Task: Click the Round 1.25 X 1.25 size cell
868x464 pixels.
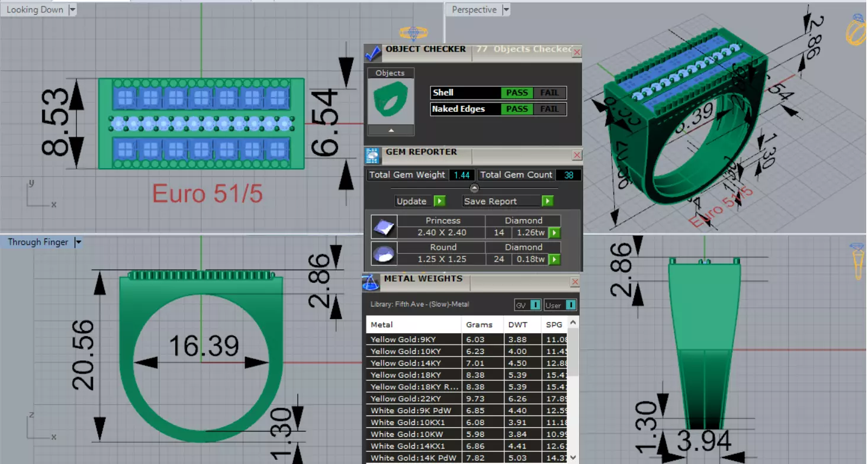Action: pyautogui.click(x=441, y=259)
